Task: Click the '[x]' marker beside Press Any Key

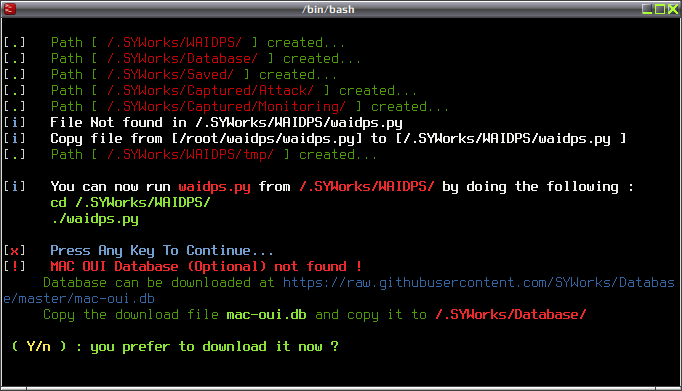Action: coord(14,251)
